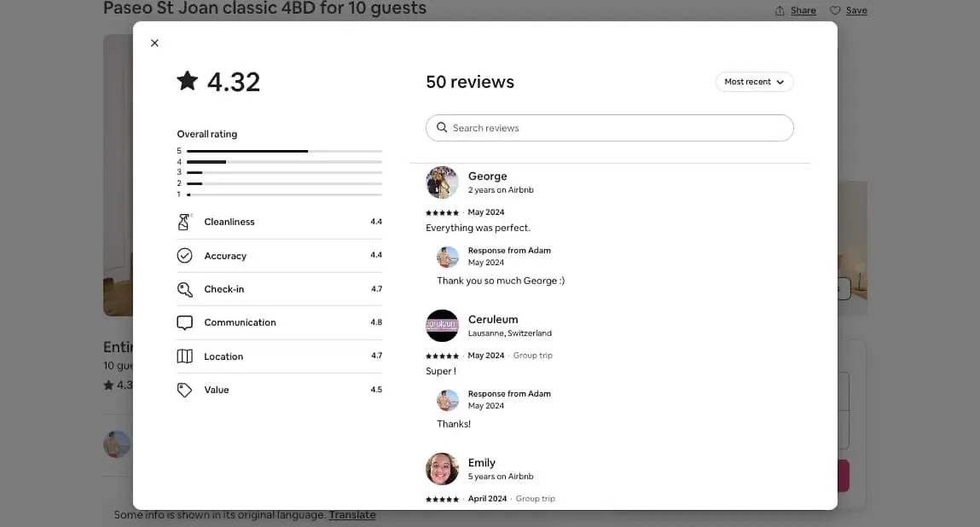
Task: Click the Share link on the listing page
Action: pyautogui.click(x=803, y=10)
